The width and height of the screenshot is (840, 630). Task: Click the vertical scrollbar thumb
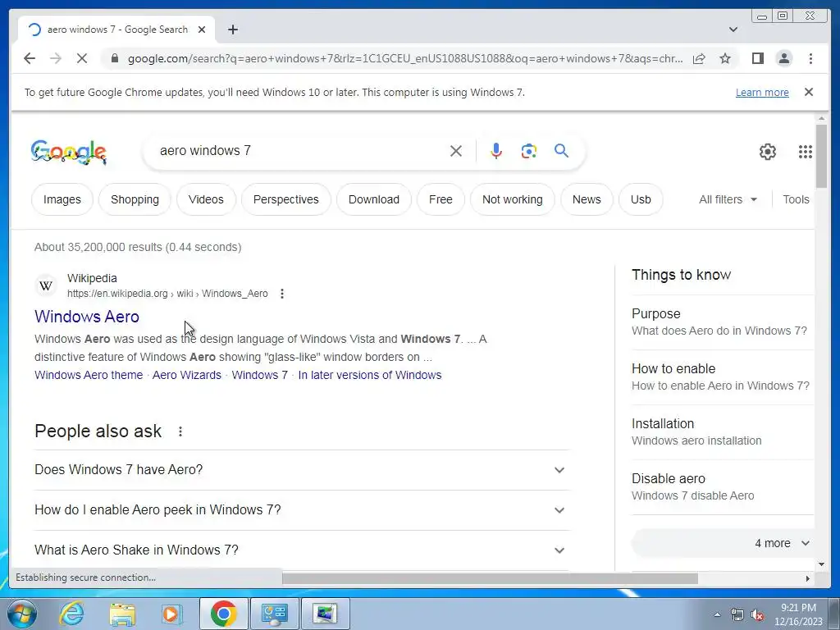(821, 155)
